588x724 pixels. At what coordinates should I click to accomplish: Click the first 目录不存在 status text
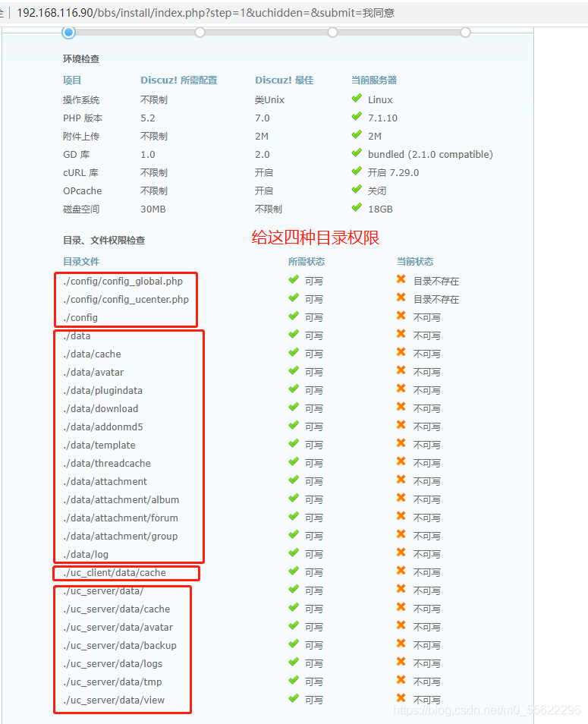click(436, 282)
